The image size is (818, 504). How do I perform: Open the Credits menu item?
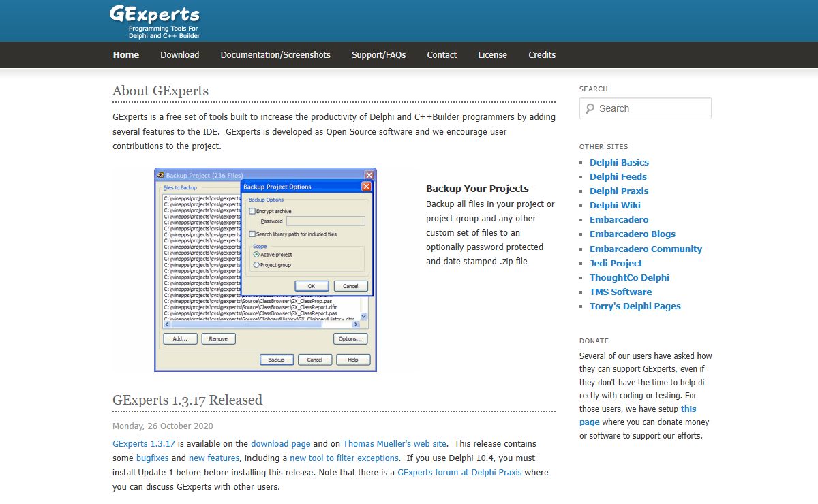click(x=542, y=54)
